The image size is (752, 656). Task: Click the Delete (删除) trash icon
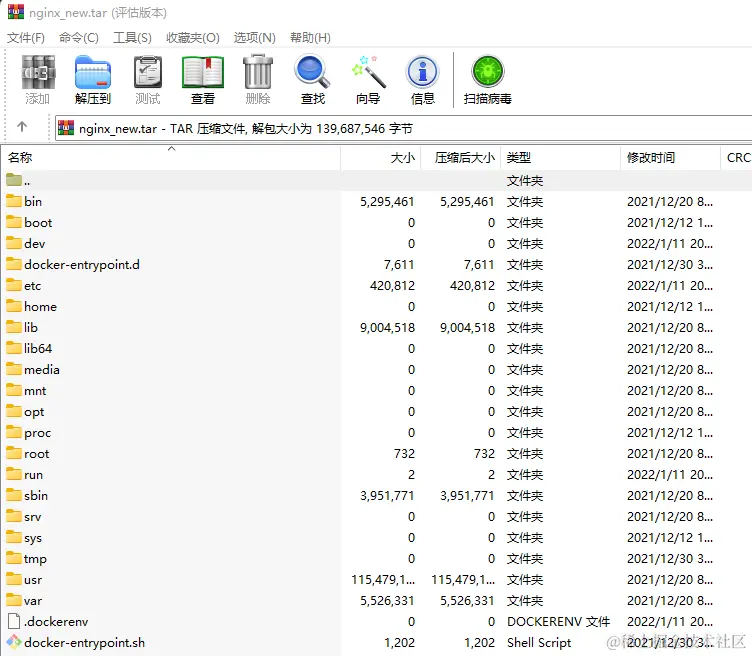pyautogui.click(x=258, y=73)
